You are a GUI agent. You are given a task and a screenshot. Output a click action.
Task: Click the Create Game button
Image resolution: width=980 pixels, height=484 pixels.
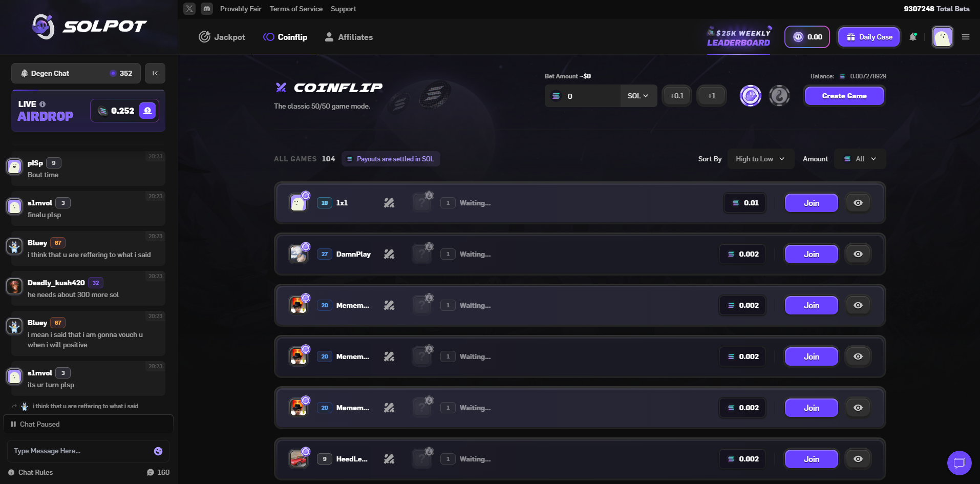pos(844,96)
